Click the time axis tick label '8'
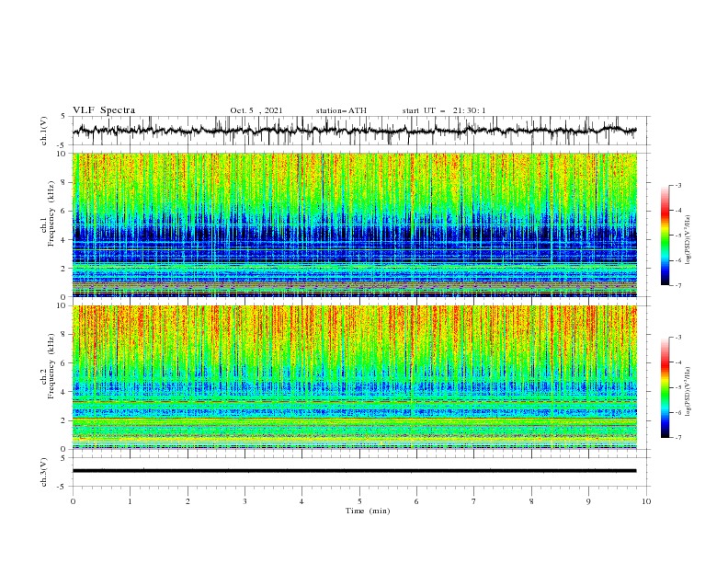 pos(531,501)
